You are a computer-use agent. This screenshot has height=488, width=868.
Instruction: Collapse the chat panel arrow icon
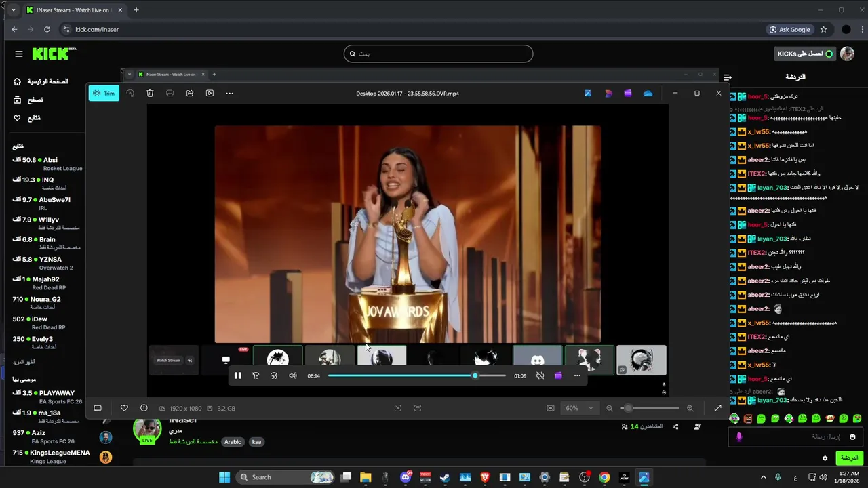point(728,77)
